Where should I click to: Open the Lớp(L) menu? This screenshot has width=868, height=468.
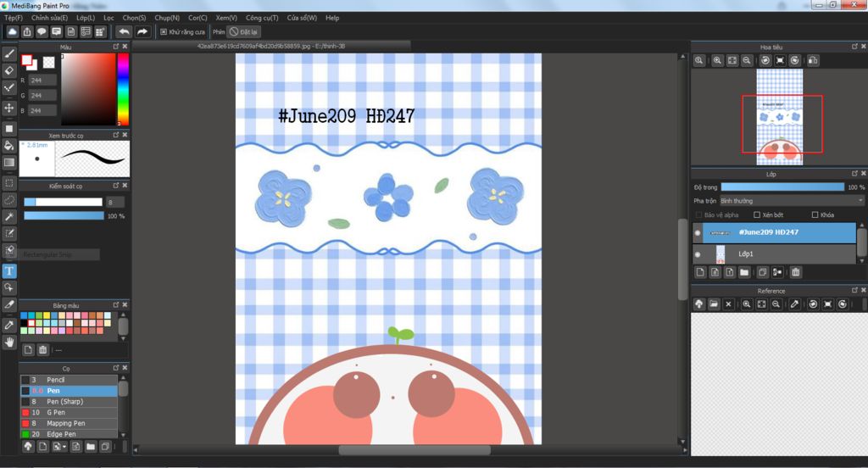(86, 18)
